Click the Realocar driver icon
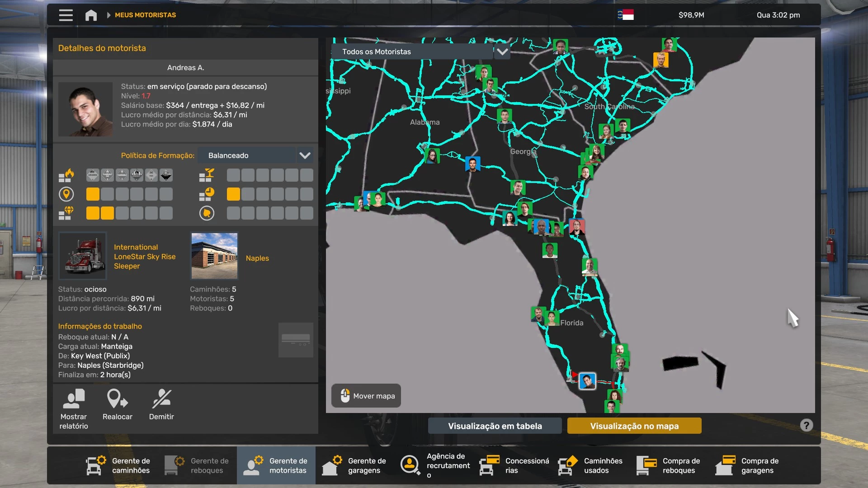 117,399
